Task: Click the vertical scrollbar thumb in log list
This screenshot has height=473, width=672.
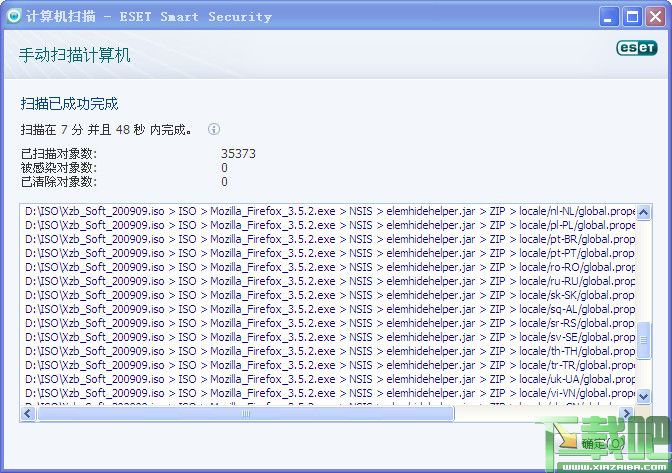Action: 643,340
